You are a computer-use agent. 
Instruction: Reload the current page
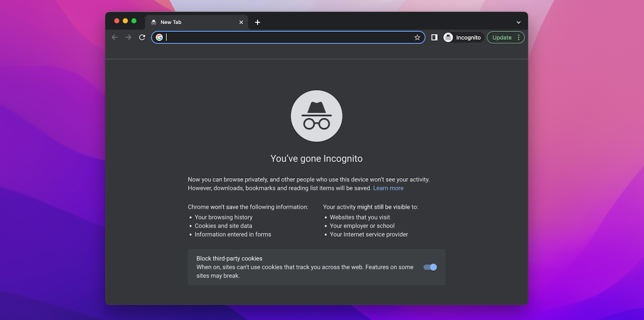tap(142, 37)
